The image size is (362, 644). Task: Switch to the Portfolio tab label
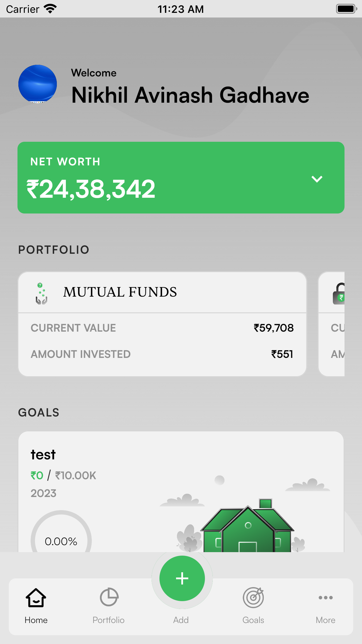[x=108, y=620]
